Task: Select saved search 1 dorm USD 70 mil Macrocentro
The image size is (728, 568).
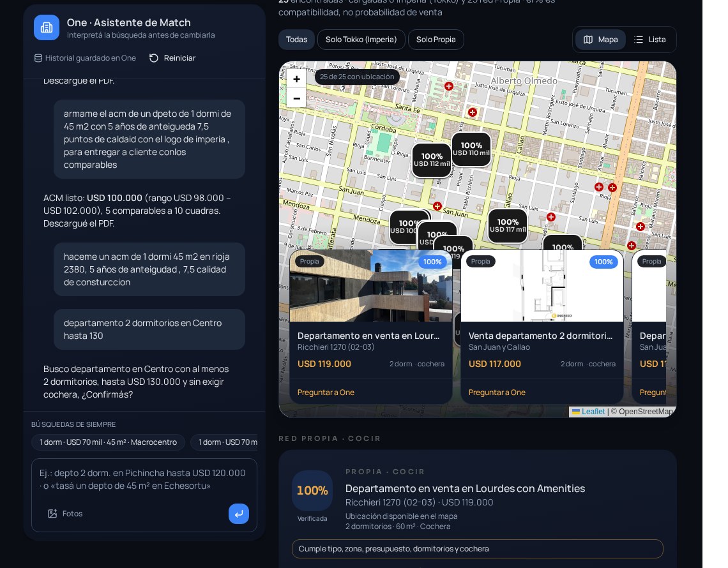Action: coord(108,442)
